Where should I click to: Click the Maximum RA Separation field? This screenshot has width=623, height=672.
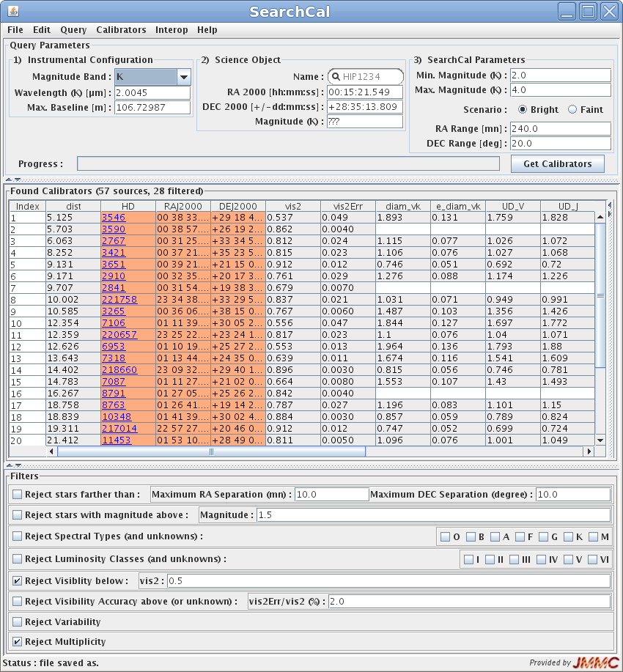pos(332,495)
